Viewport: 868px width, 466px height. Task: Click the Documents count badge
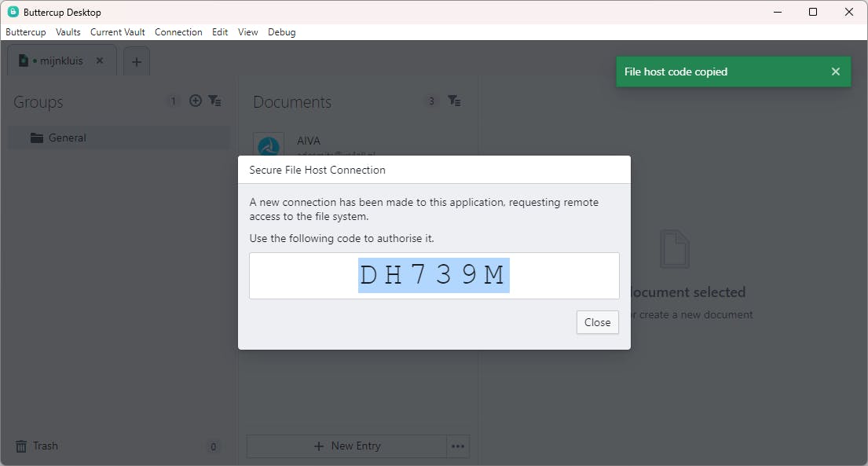click(x=431, y=101)
